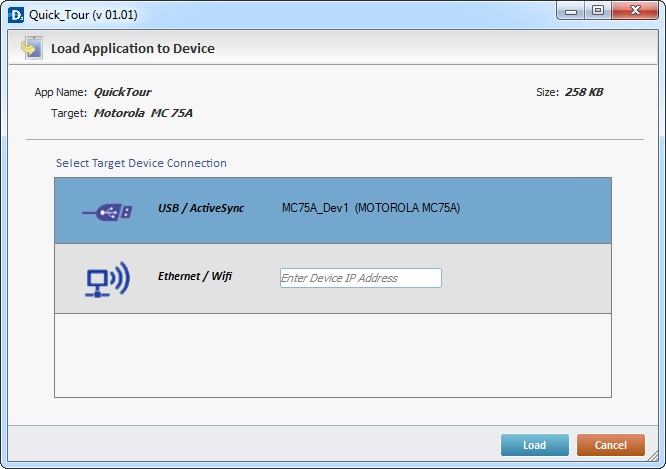Click the Select Target Device Connection heading

pos(141,163)
